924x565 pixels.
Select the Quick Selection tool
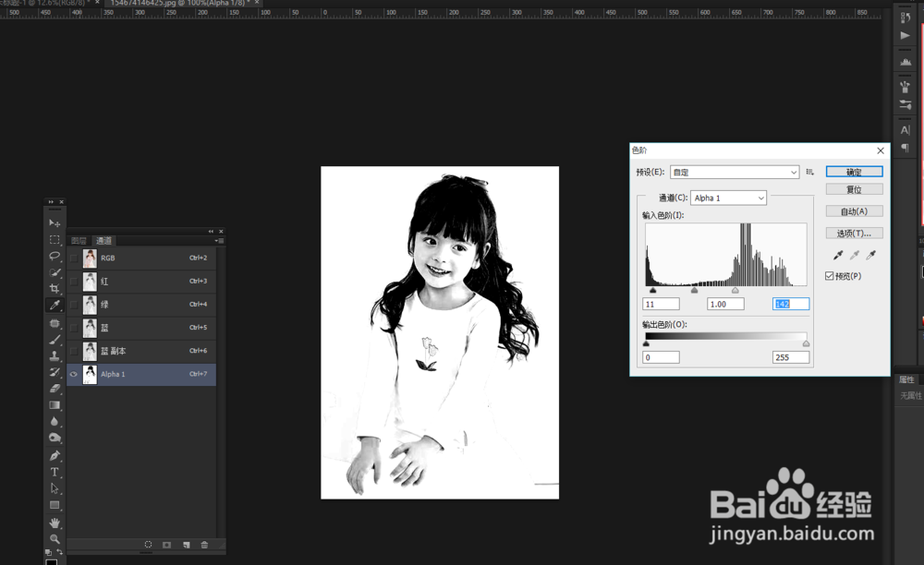[x=55, y=272]
